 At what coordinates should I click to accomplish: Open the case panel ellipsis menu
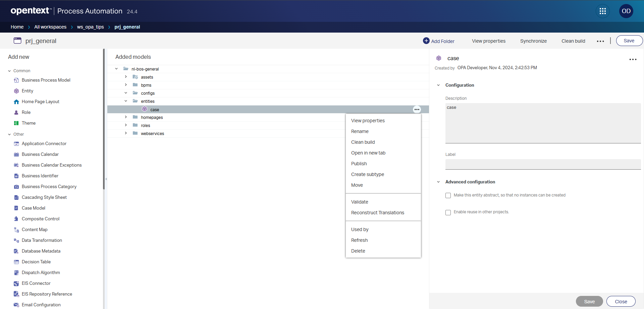tap(633, 59)
